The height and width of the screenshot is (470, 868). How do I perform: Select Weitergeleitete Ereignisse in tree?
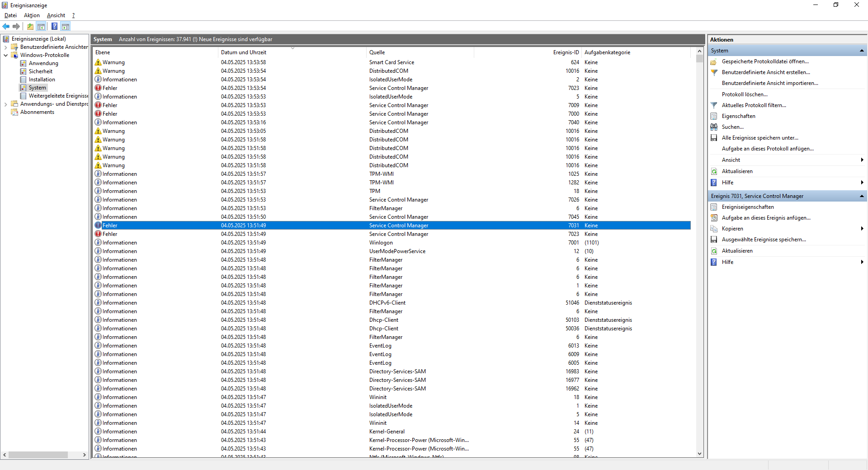point(58,96)
